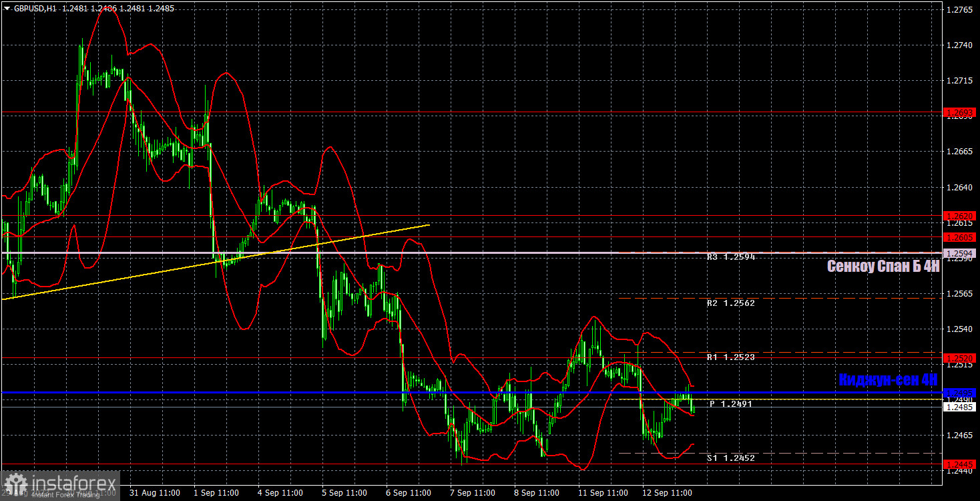Click the 1.2520 red price level label
Screen dimensions: 980x501
[961, 359]
